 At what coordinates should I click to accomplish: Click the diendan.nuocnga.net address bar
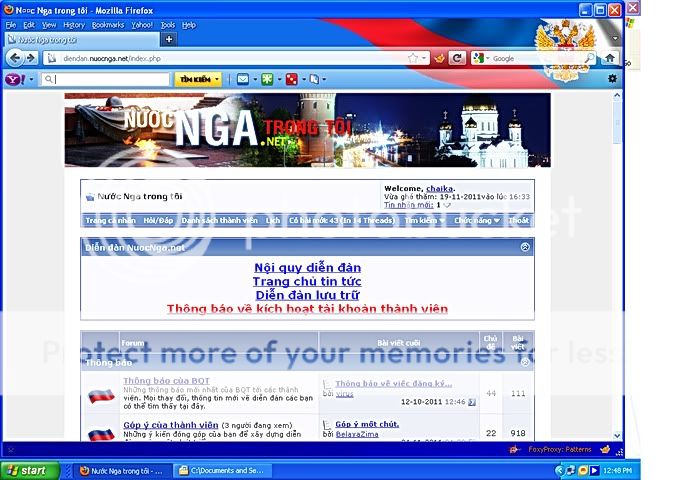point(230,59)
